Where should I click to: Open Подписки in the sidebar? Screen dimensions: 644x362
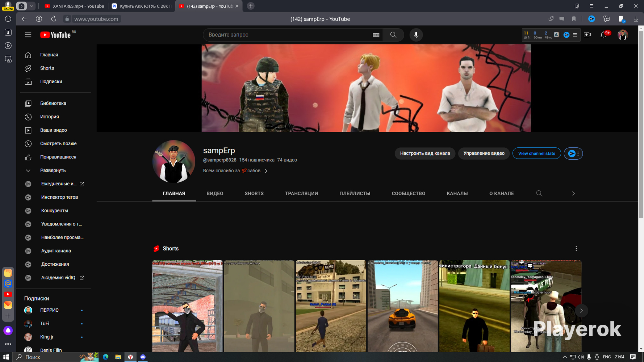click(54, 81)
